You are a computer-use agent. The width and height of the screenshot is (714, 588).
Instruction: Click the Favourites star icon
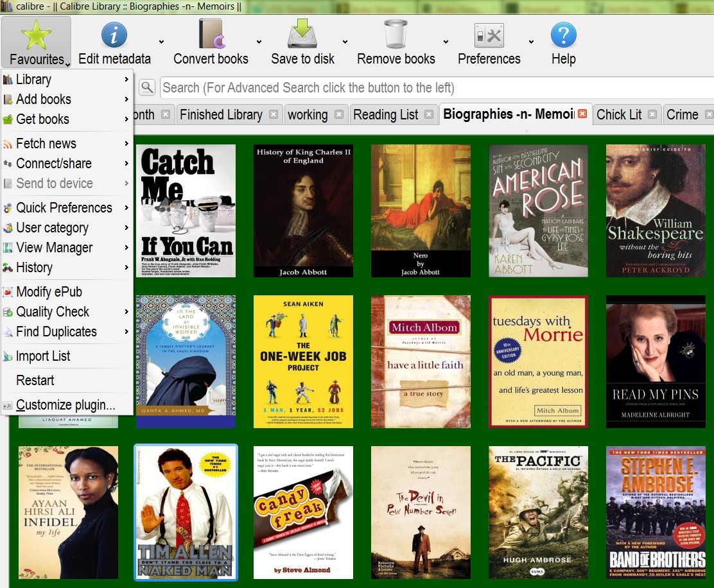tap(37, 34)
